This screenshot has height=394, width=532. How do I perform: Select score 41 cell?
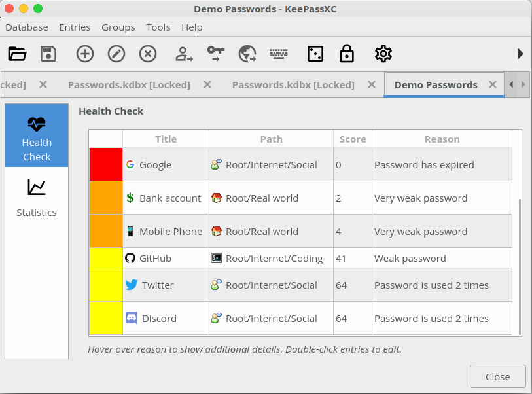pyautogui.click(x=353, y=259)
